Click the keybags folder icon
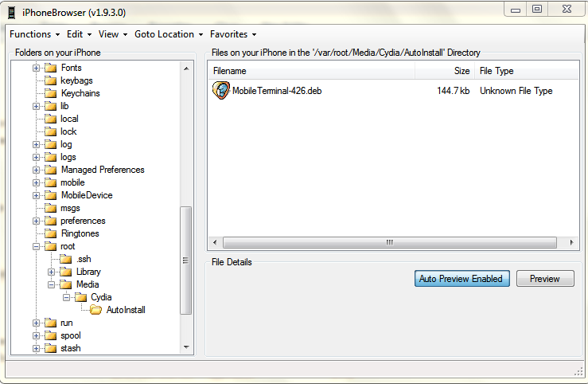This screenshot has height=384, width=588. [50, 80]
